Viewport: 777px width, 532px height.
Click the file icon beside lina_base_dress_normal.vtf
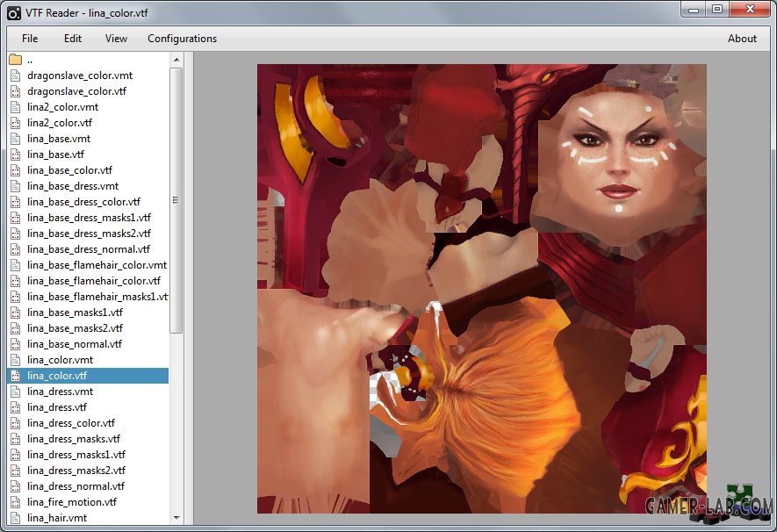[15, 249]
